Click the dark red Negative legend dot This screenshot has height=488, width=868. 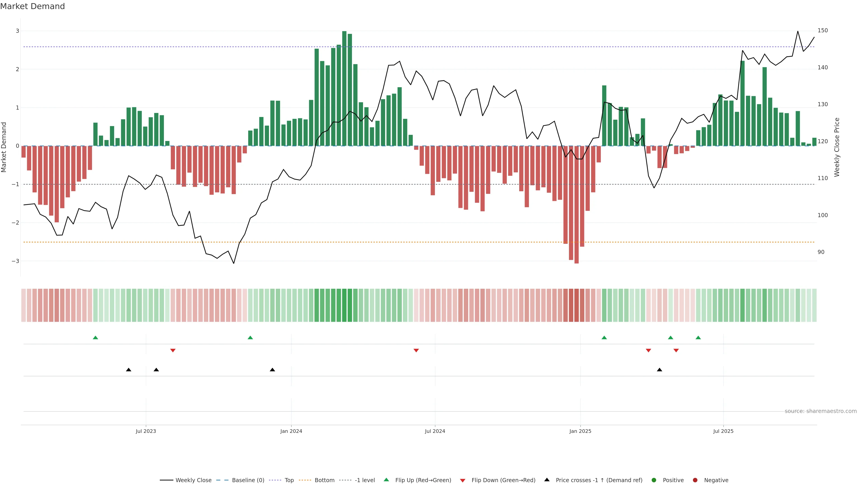[x=695, y=480]
